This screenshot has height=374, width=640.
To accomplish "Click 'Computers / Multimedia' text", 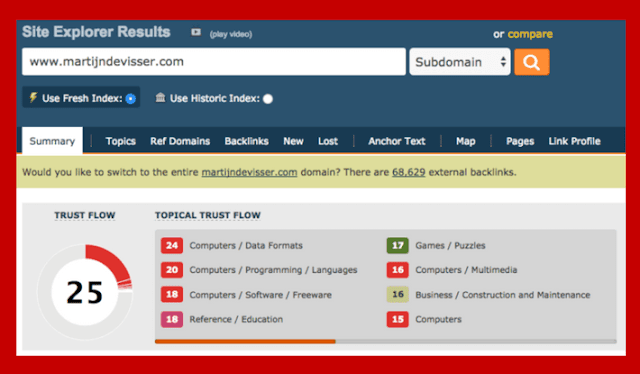I will coord(466,270).
